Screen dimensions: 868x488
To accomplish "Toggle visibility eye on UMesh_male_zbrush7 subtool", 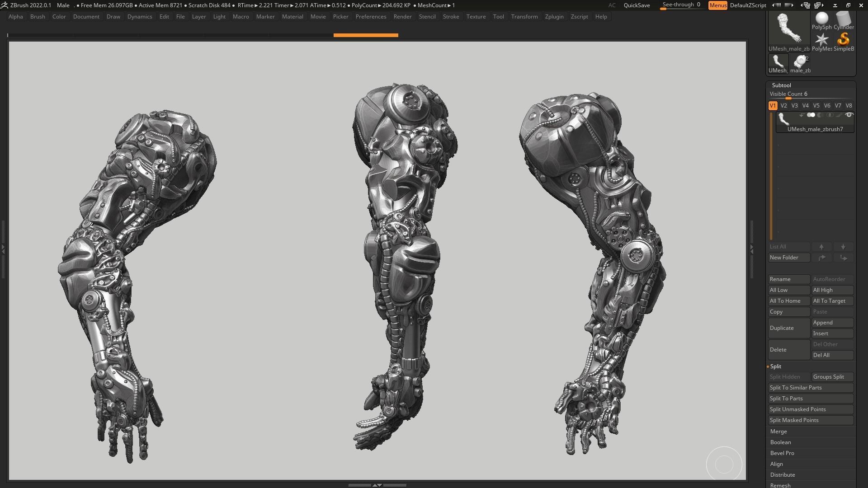I will pos(849,115).
